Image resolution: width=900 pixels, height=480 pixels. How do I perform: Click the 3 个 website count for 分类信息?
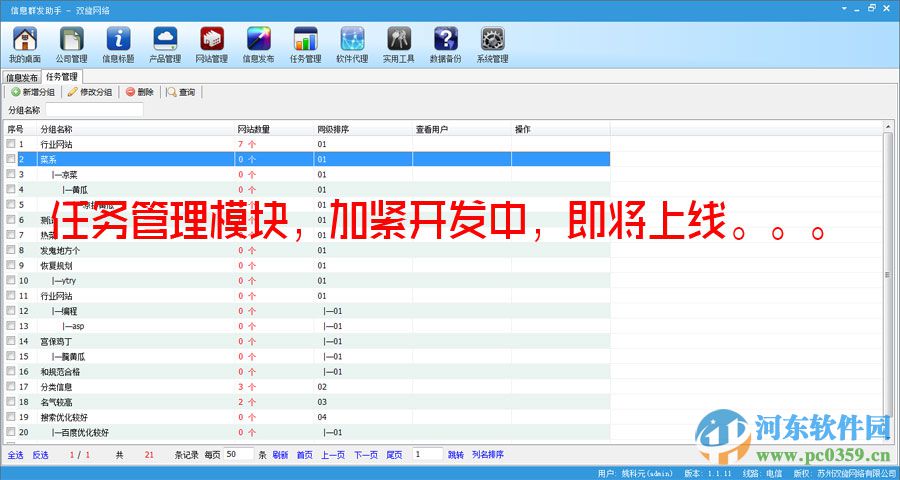pyautogui.click(x=247, y=387)
